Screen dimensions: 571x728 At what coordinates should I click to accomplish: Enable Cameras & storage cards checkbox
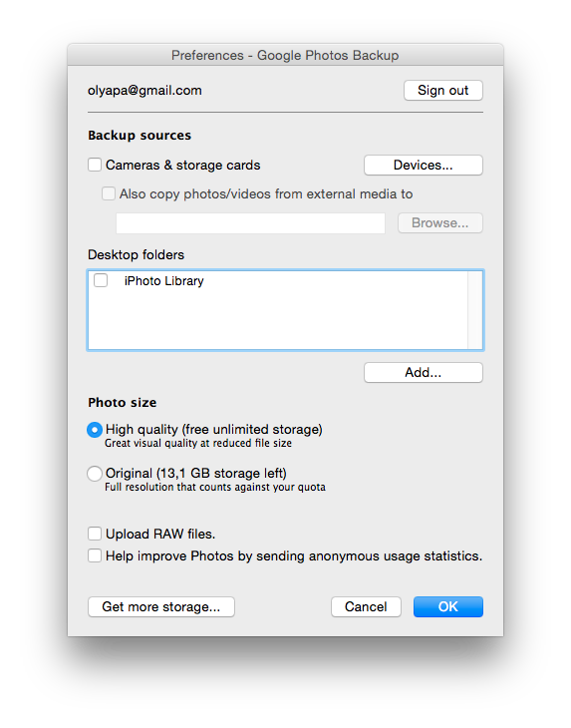click(95, 165)
